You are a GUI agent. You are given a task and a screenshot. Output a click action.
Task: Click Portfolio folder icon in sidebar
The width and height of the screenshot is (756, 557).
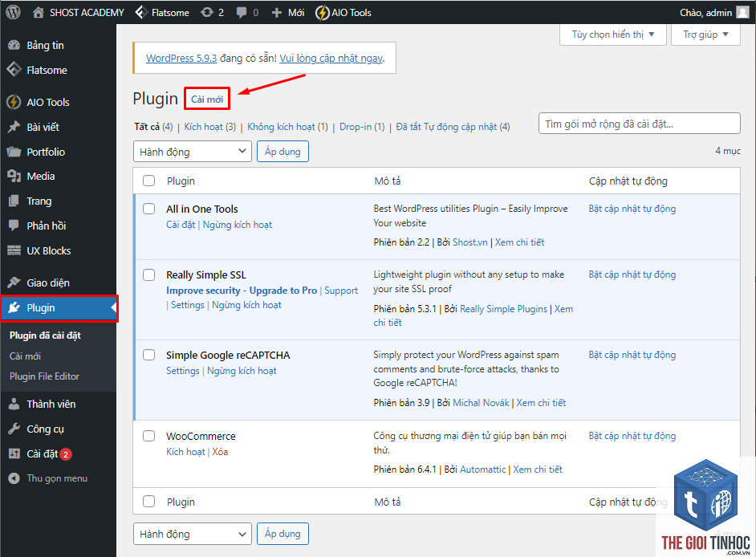pos(14,152)
